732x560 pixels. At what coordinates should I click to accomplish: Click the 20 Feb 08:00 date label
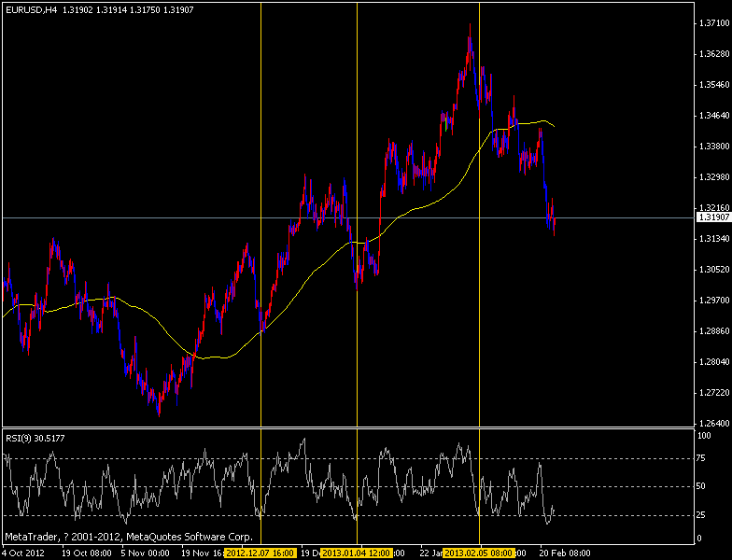(x=566, y=553)
